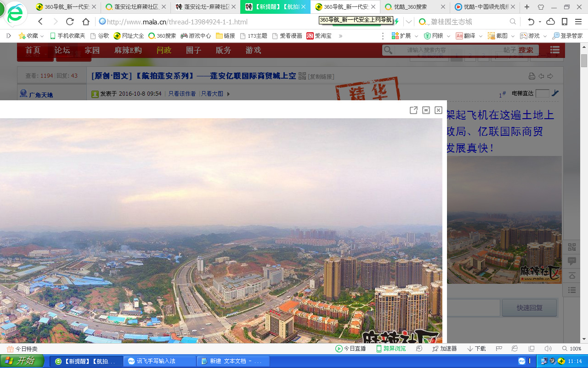Image resolution: width=588 pixels, height=368 pixels.
Task: Open the 加速器 rocket icon in status bar
Action: point(444,349)
